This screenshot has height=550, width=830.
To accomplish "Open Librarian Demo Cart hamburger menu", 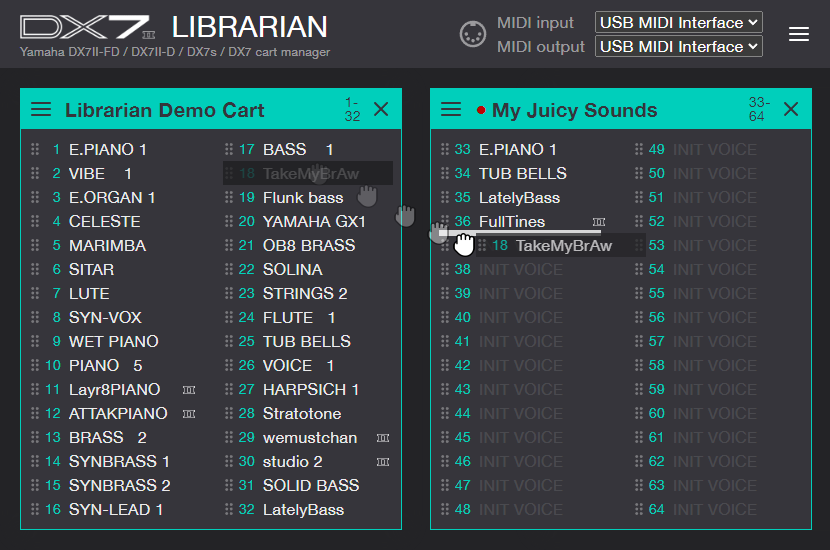I will [x=41, y=110].
